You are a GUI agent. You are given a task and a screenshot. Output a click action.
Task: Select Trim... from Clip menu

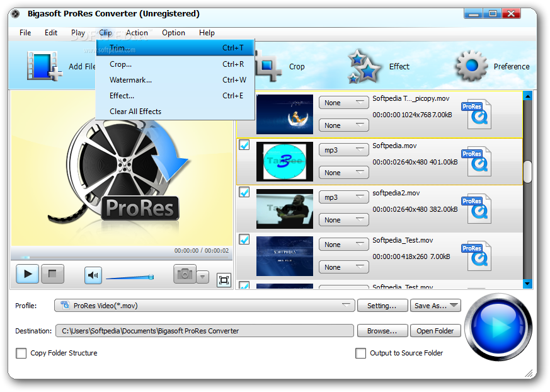click(175, 48)
